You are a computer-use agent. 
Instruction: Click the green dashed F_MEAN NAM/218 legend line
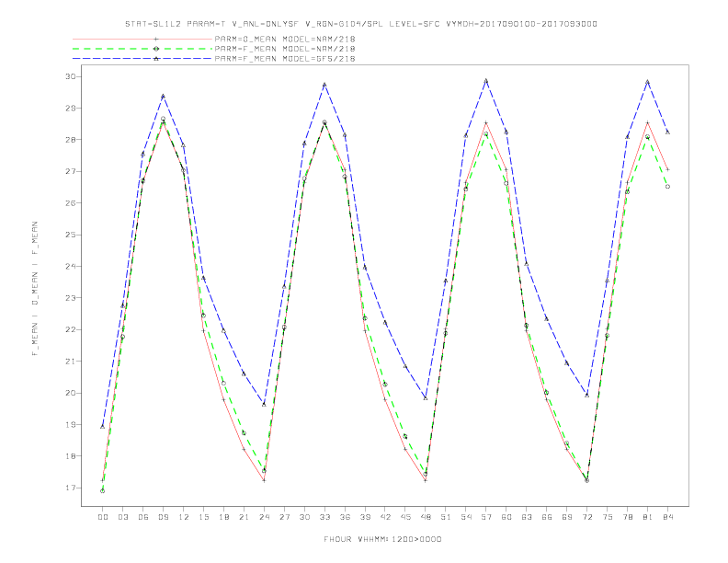pyautogui.click(x=142, y=49)
